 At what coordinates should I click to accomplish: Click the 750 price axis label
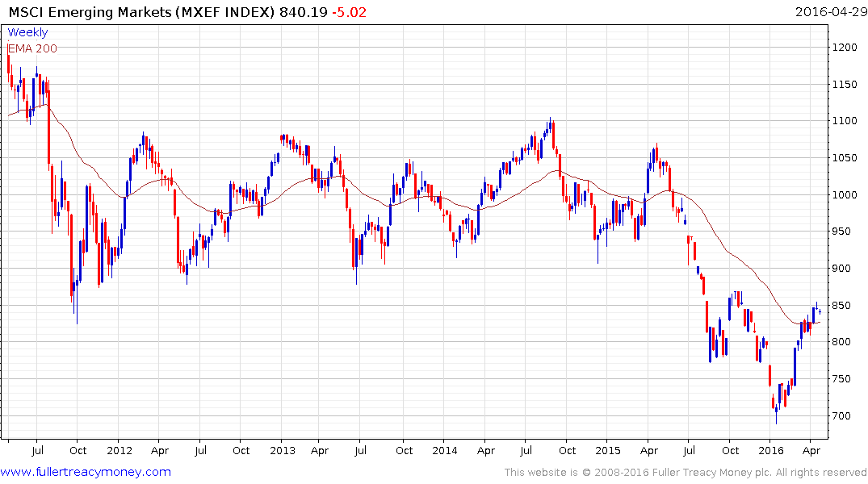pos(841,379)
